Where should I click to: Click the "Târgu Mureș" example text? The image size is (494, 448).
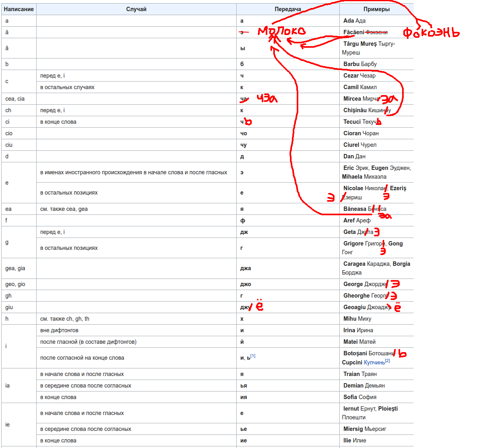point(360,44)
